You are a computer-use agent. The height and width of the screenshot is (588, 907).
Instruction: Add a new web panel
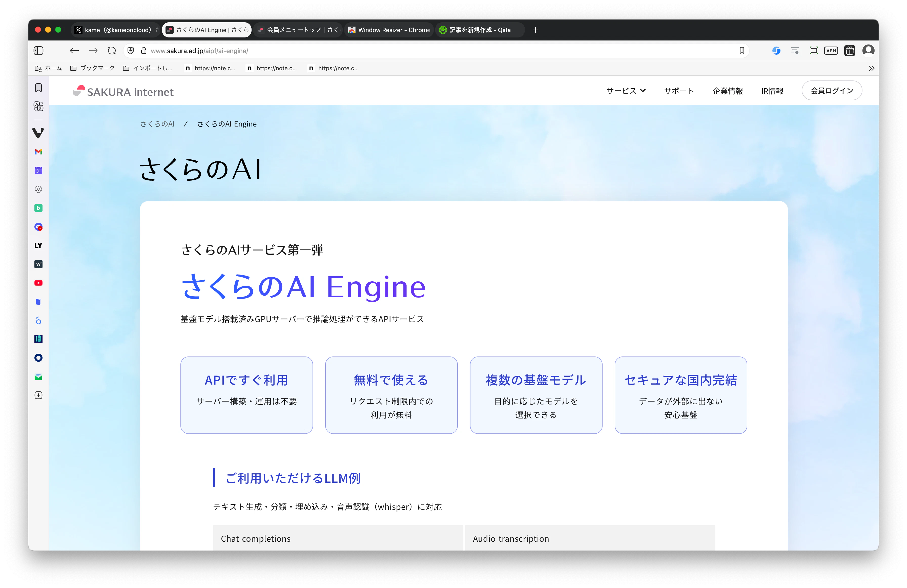pos(38,395)
